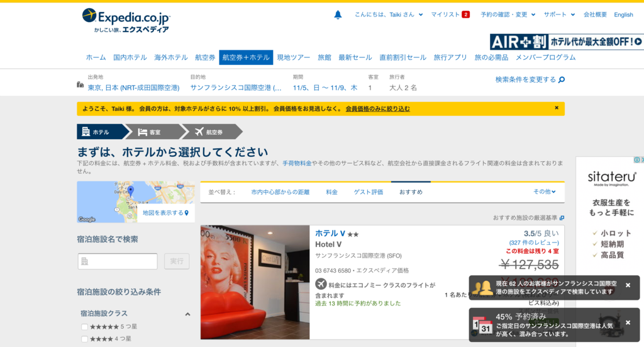Switch language to English

[623, 14]
